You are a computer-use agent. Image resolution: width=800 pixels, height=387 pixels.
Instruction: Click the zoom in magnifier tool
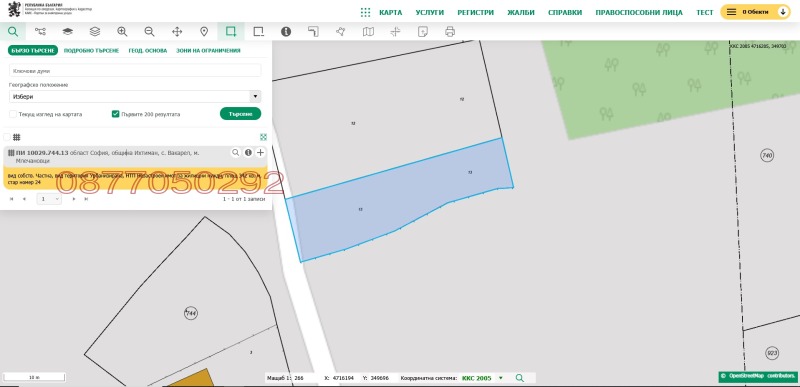[122, 32]
